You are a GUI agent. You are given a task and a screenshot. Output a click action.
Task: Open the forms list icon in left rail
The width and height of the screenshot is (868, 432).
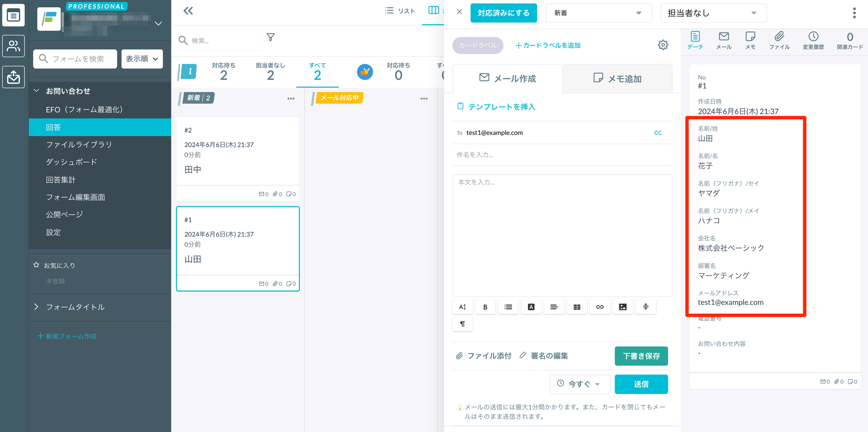tap(13, 16)
